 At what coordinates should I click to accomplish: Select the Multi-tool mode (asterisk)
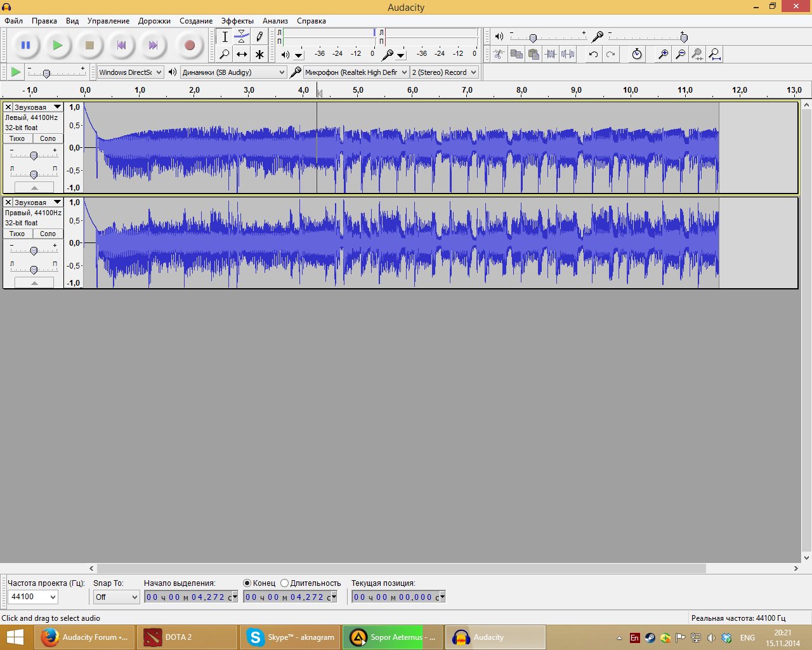tap(259, 54)
